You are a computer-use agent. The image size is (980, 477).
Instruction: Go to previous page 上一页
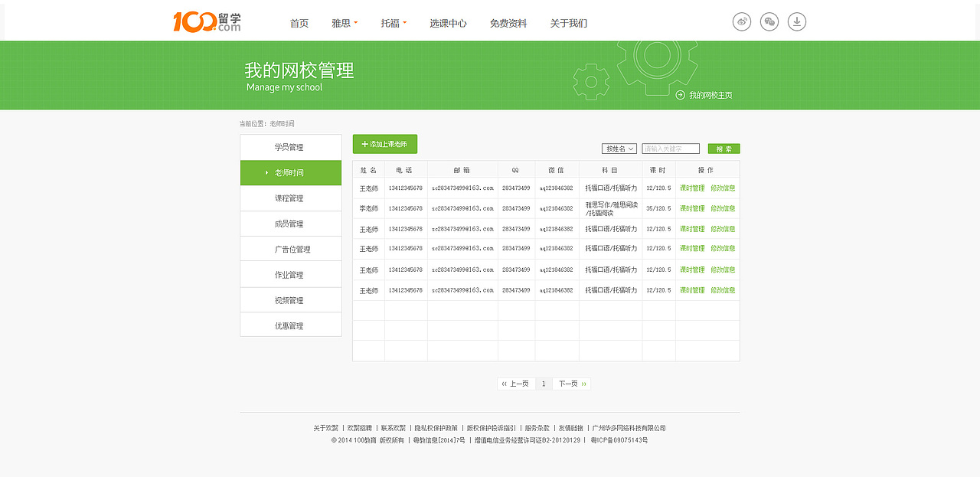[515, 384]
